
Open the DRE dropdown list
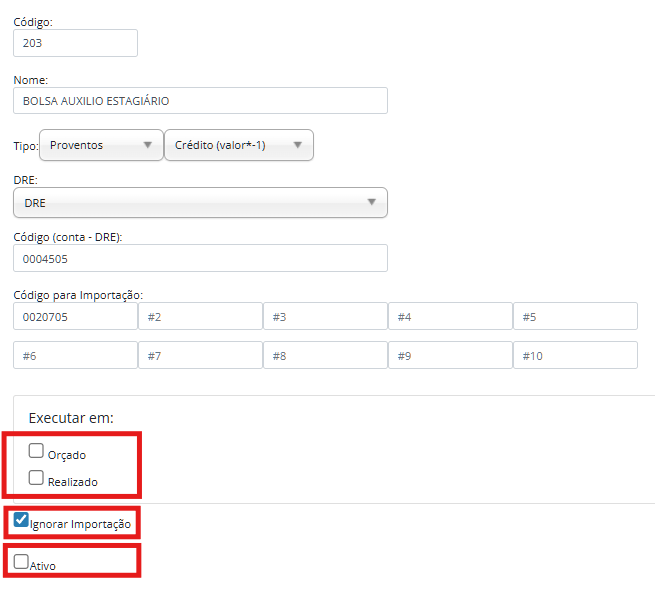click(x=200, y=203)
